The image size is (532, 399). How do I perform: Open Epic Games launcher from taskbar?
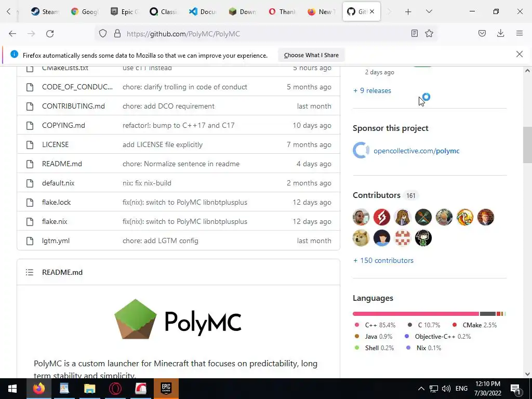166,389
